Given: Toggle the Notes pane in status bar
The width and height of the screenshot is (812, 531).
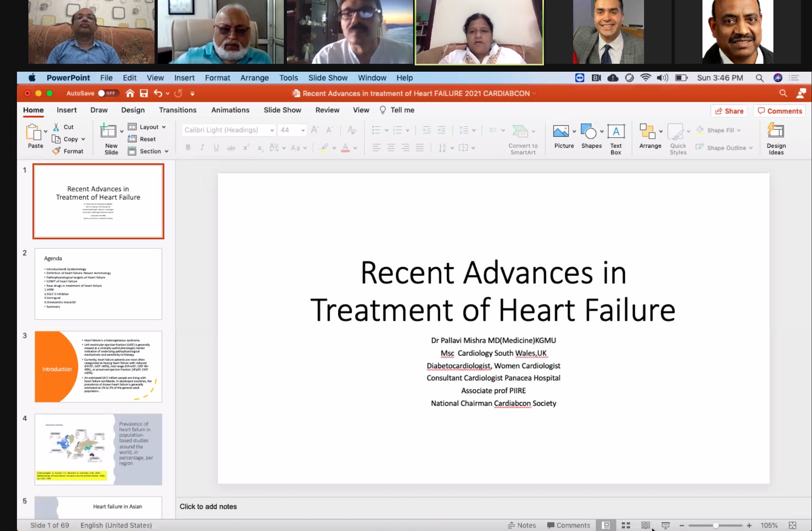Looking at the screenshot, I should click(x=522, y=525).
